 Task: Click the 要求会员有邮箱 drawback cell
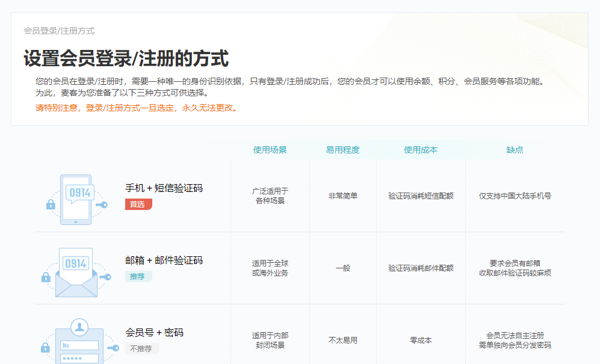coord(515,268)
